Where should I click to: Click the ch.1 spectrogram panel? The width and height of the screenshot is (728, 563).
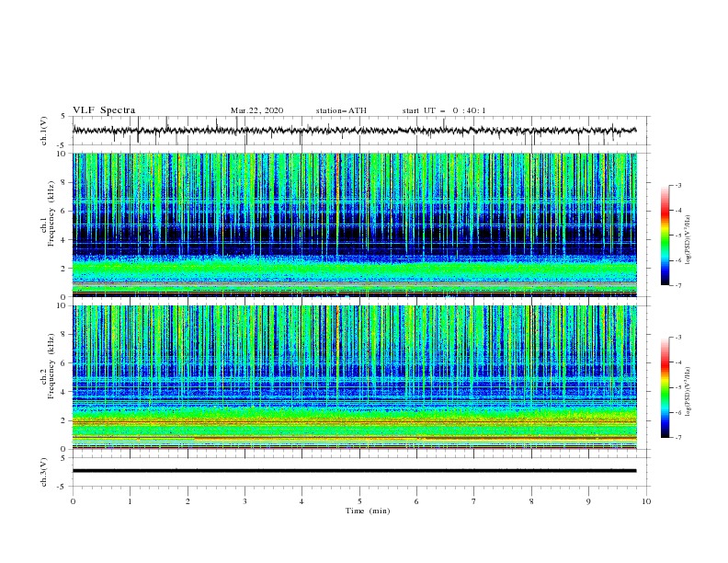(x=354, y=224)
